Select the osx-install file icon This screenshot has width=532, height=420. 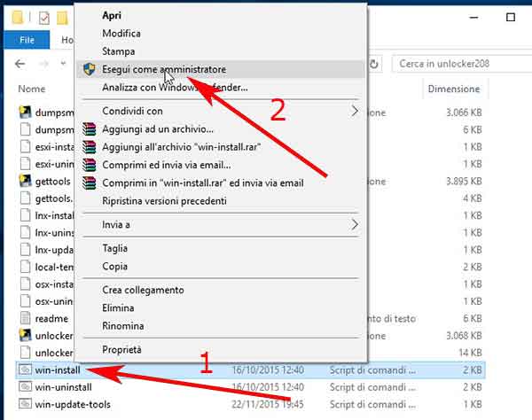pos(26,284)
